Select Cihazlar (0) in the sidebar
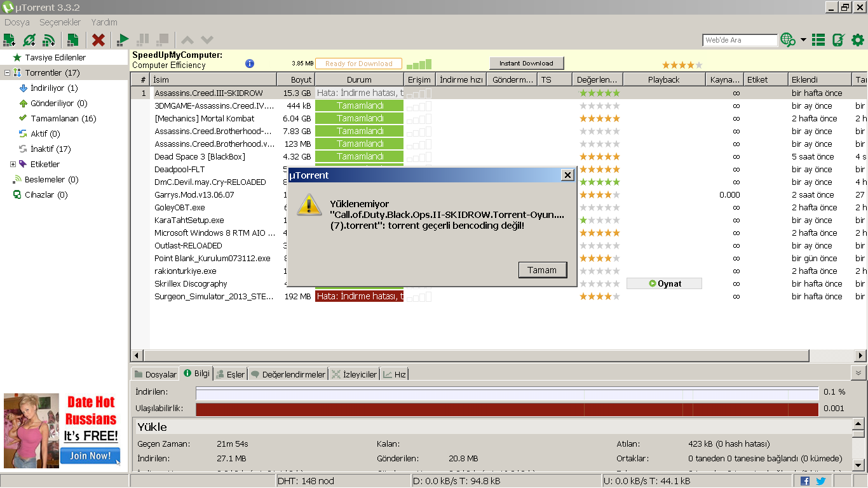Image resolution: width=868 pixels, height=488 pixels. (46, 195)
